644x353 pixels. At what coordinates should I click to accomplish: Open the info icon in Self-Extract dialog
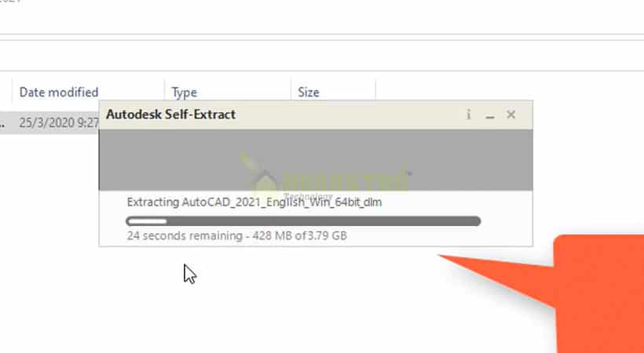pos(469,115)
